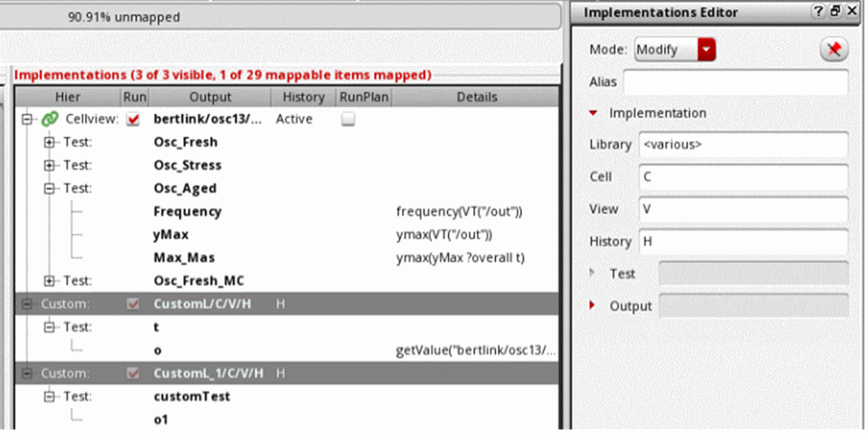Screen dimensions: 868x438
Task: Expand the Osc_Stress test node
Action: 50,165
